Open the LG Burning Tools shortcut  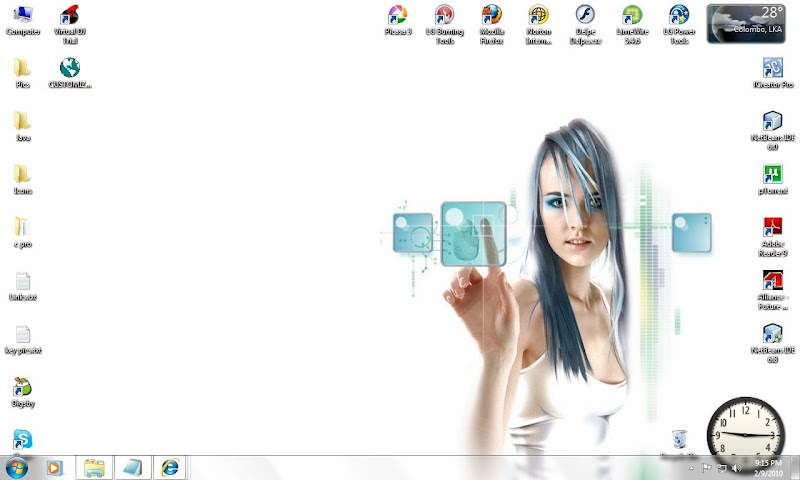click(445, 24)
